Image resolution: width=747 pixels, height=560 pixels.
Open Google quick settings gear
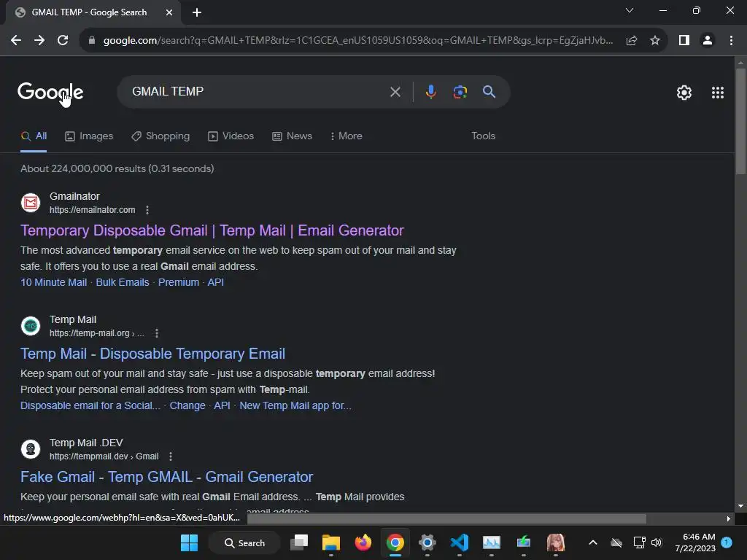click(684, 93)
